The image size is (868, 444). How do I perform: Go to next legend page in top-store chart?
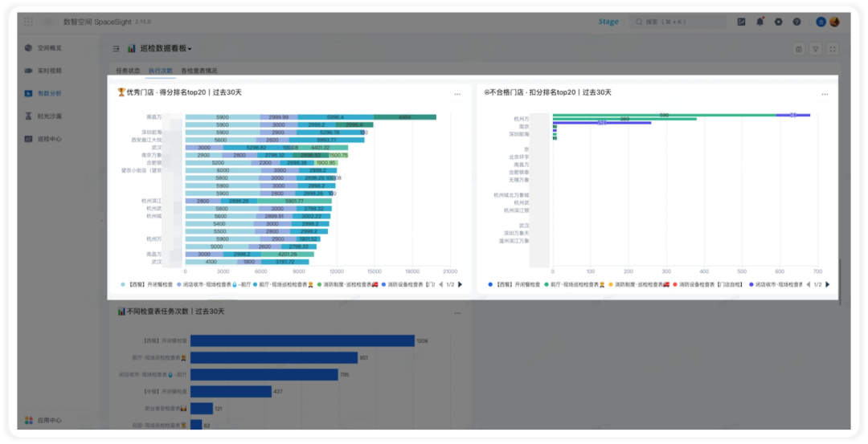pos(460,284)
